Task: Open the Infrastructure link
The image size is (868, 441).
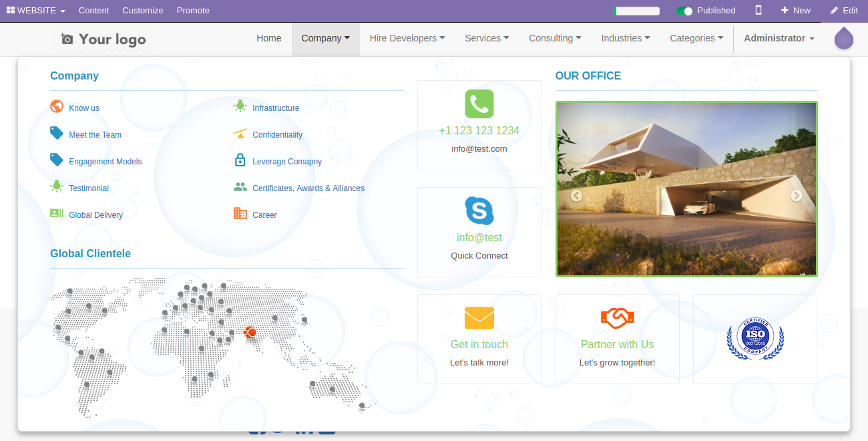Action: 276,108
